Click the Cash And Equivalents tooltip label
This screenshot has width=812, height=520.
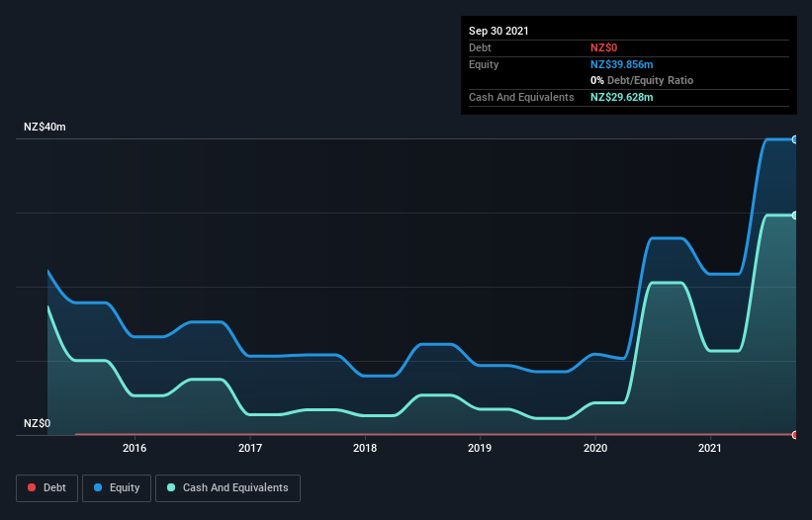click(x=521, y=97)
